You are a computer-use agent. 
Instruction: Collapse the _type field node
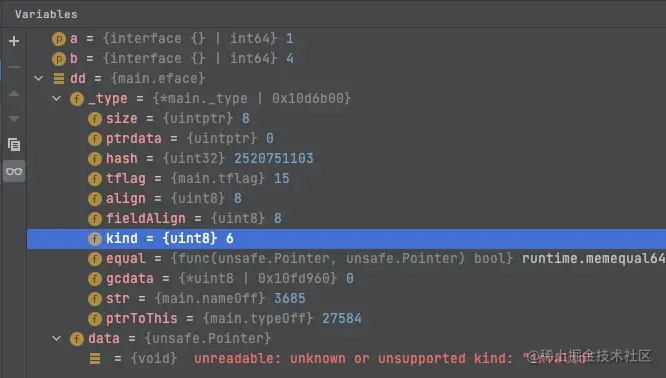coord(56,99)
